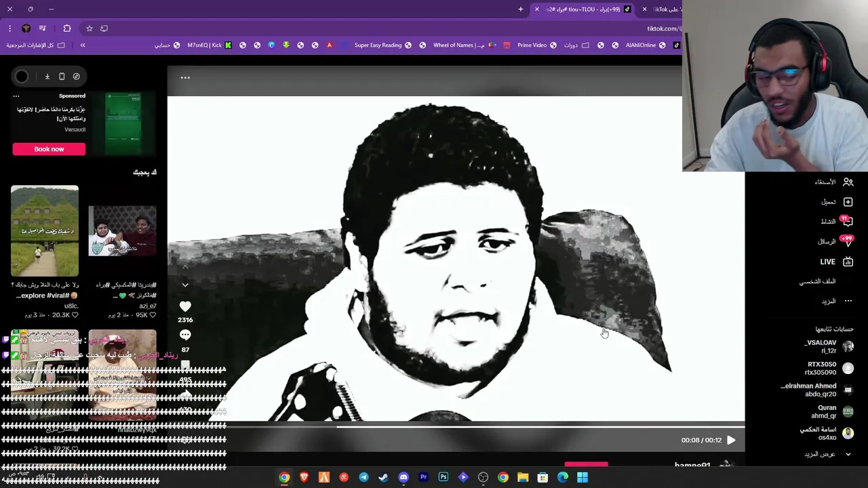868x488 pixels.
Task: Open Telegram from taskbar
Action: tap(363, 478)
